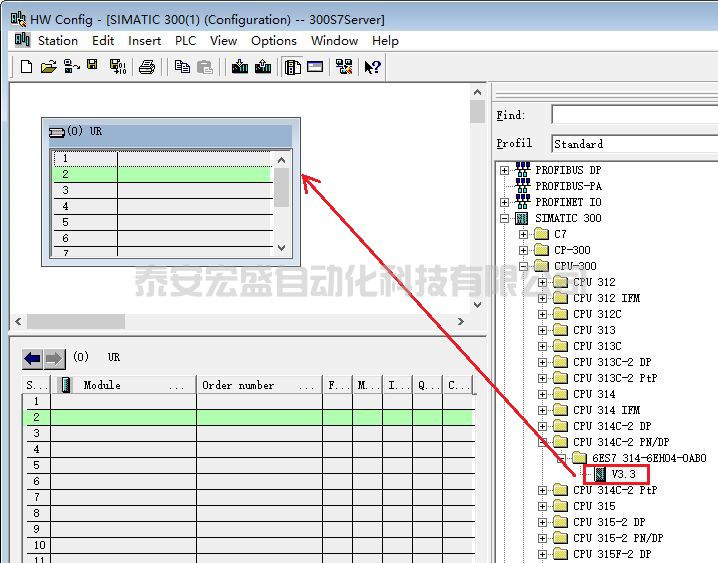
Task: Select the 6ES7 314-6EH04-0AB0 order entry
Action: point(648,458)
